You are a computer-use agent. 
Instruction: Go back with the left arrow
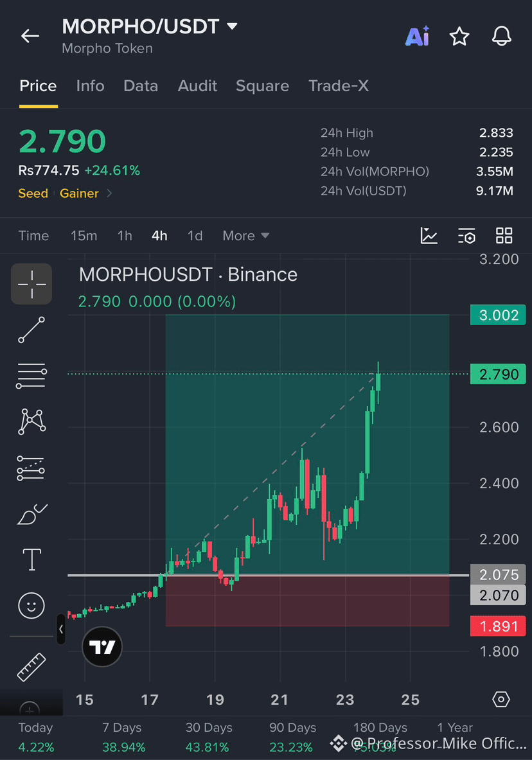[x=30, y=36]
